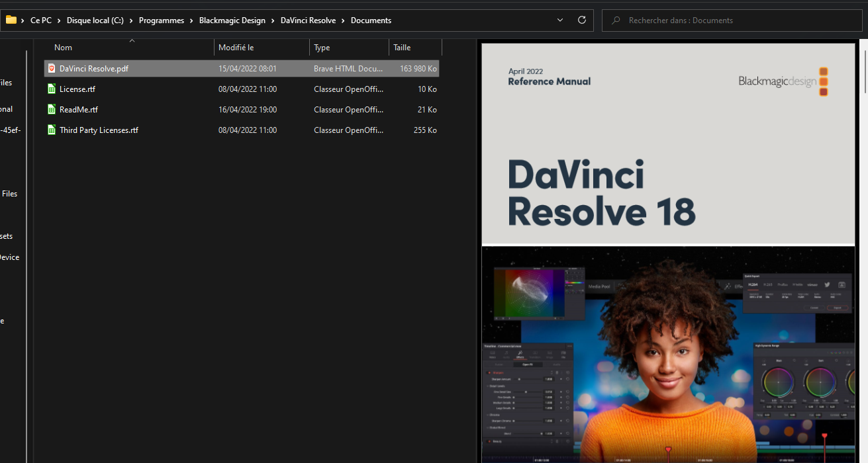This screenshot has width=868, height=463.
Task: Click the Documents breadcrumb segment
Action: [371, 21]
